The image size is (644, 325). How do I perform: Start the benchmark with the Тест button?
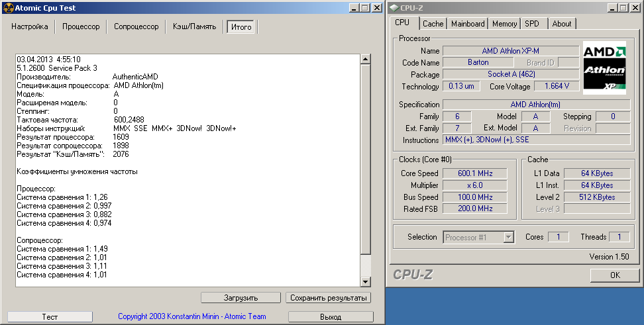click(50, 317)
